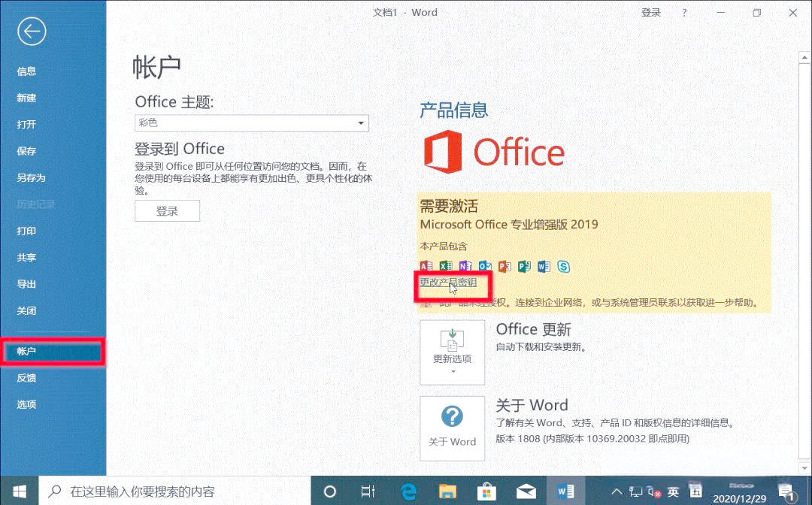Show hidden system tray icons chevron
The height and width of the screenshot is (505, 812).
(x=617, y=491)
